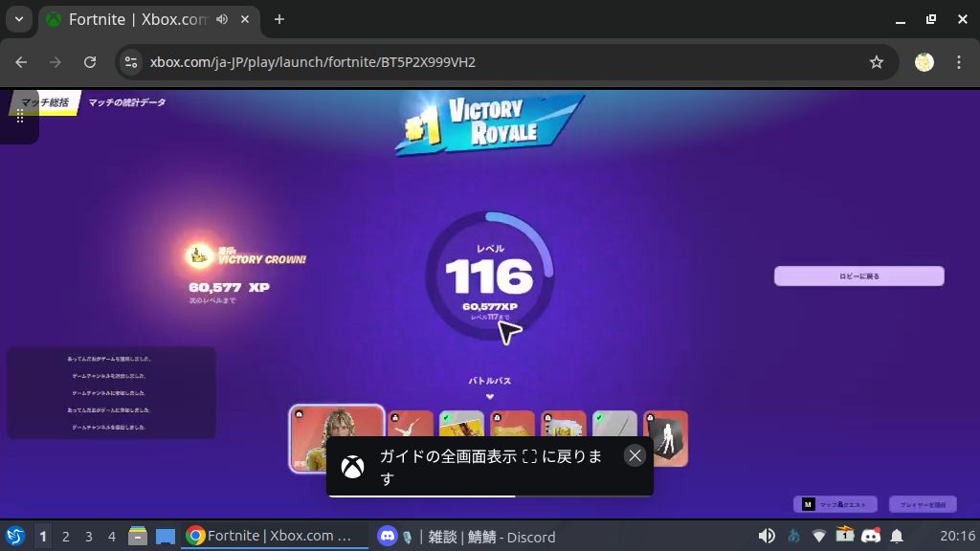The height and width of the screenshot is (551, 980).
Task: Open the Chrome profile avatar
Action: [924, 62]
